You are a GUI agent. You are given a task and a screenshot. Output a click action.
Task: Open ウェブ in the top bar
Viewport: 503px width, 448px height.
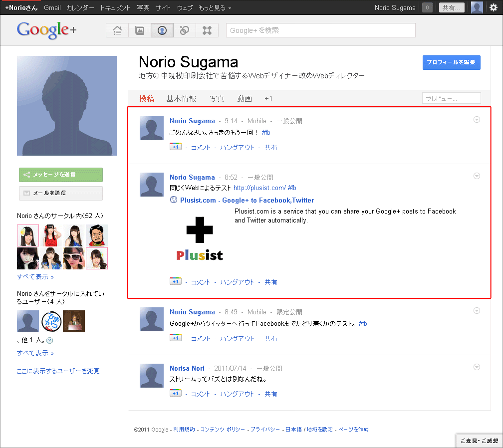coord(185,7)
